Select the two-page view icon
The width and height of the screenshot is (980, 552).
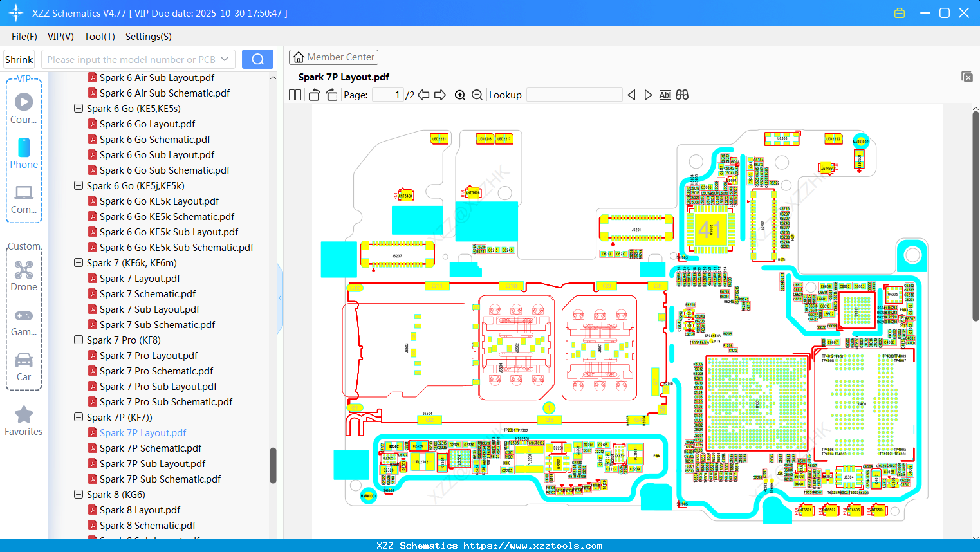click(294, 95)
